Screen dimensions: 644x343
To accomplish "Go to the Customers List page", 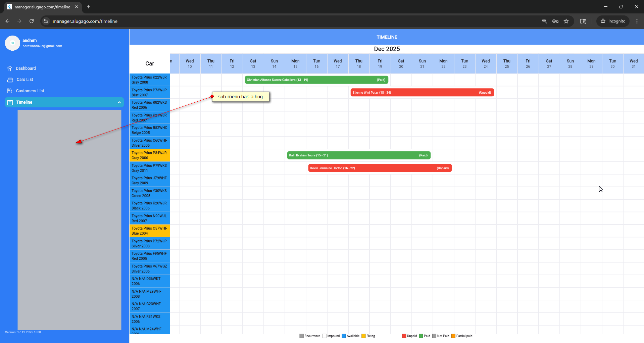I will (30, 91).
